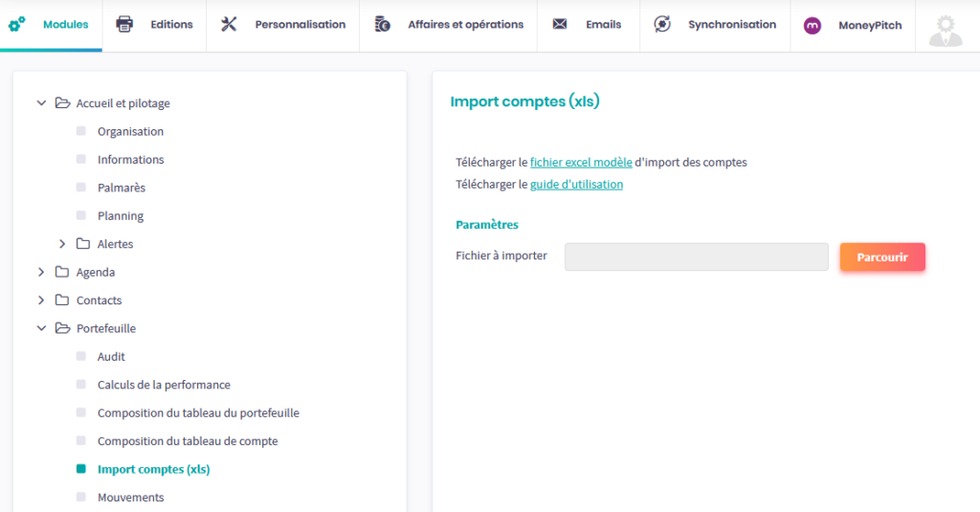
Task: Click the Editions printer icon
Action: click(x=124, y=24)
